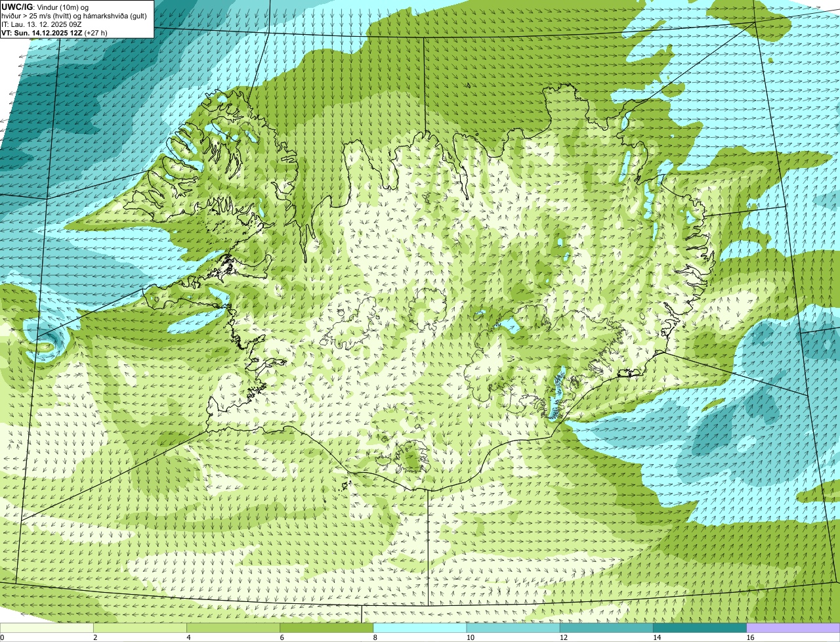Select the 8–10 m/s light cyan band
This screenshot has width=840, height=642.
421,628
